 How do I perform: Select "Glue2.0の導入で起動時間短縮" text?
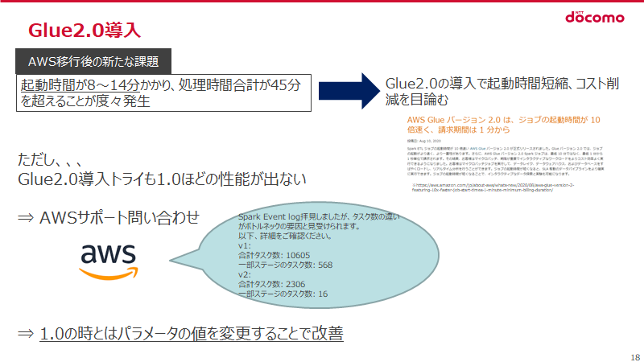pos(477,84)
